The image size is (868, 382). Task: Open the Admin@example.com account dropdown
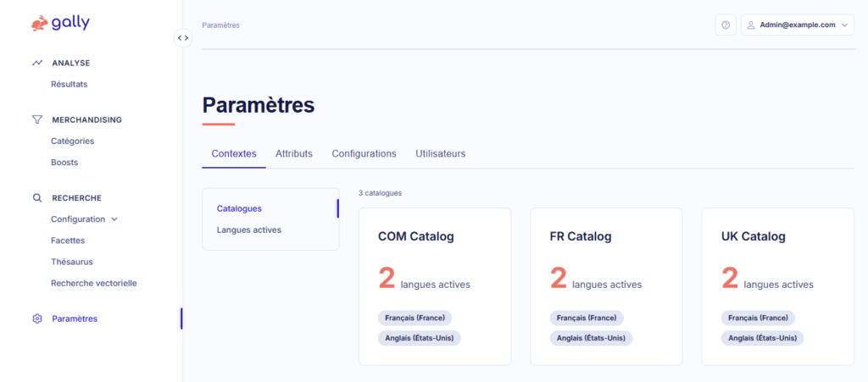pyautogui.click(x=797, y=25)
